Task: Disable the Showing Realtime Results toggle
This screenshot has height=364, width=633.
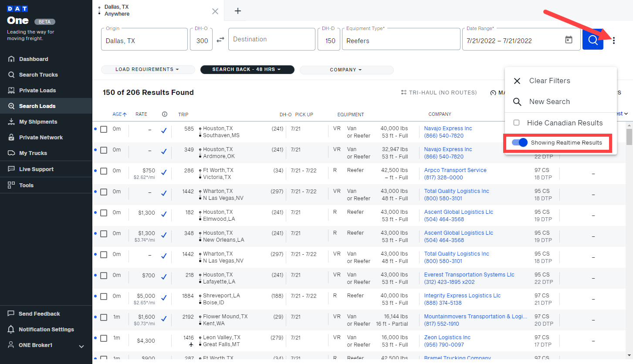Action: click(519, 142)
